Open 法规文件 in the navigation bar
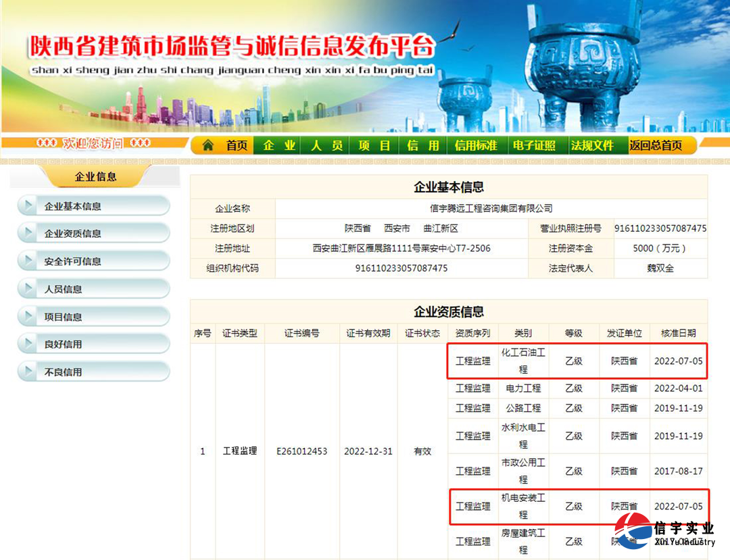The height and width of the screenshot is (560, 730). tap(592, 146)
